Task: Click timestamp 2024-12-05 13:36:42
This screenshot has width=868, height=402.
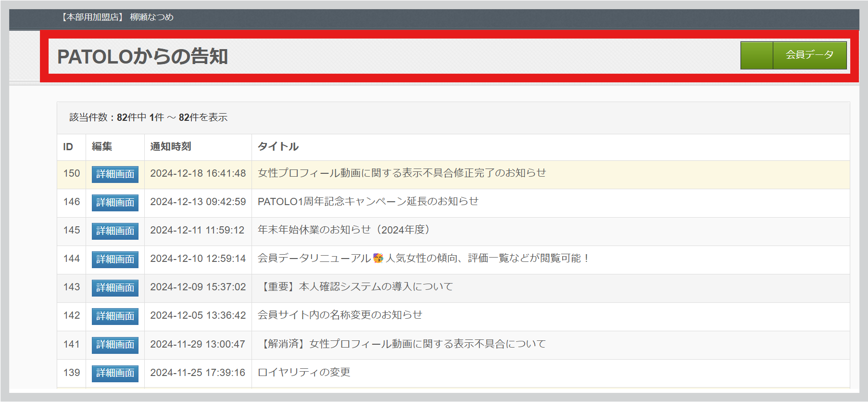Action: [x=198, y=315]
